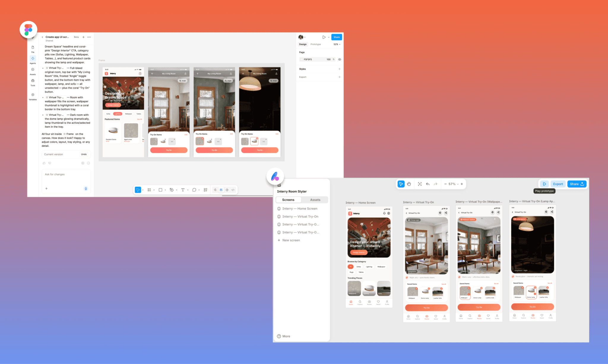Switch to the Design tab in Figma

point(303,44)
